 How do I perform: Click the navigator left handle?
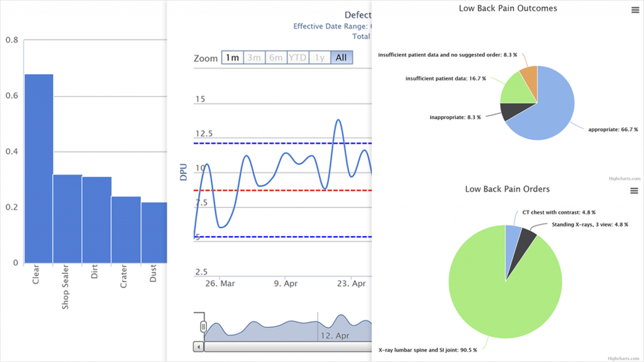pyautogui.click(x=203, y=327)
